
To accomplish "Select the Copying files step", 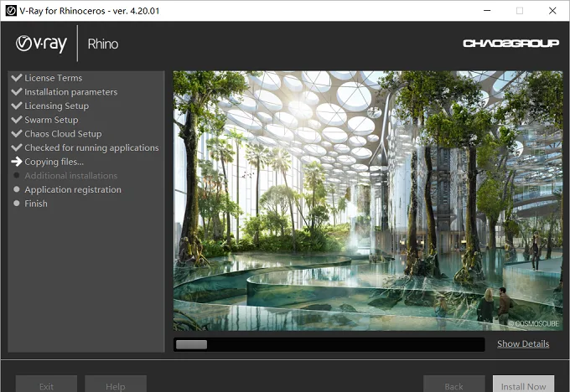I will (x=54, y=162).
